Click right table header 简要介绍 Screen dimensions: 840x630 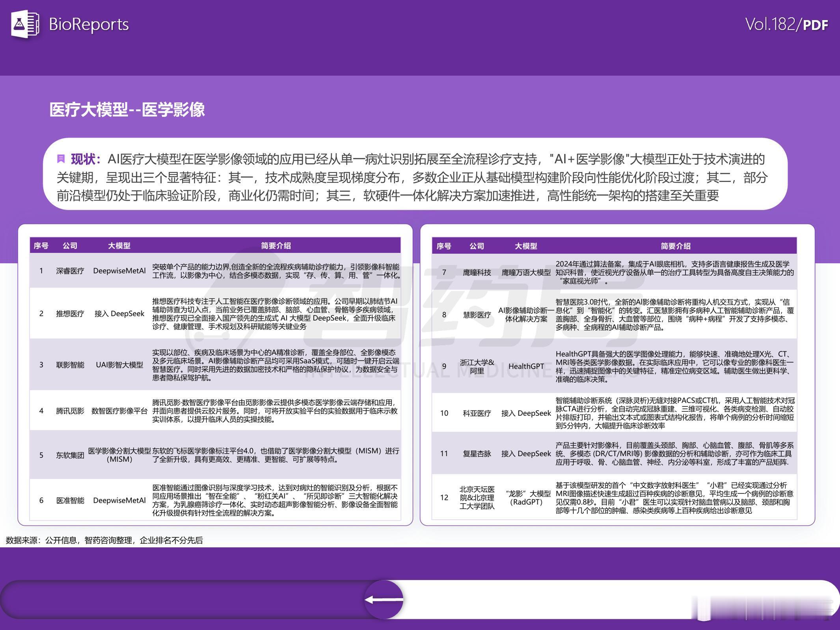pos(676,246)
